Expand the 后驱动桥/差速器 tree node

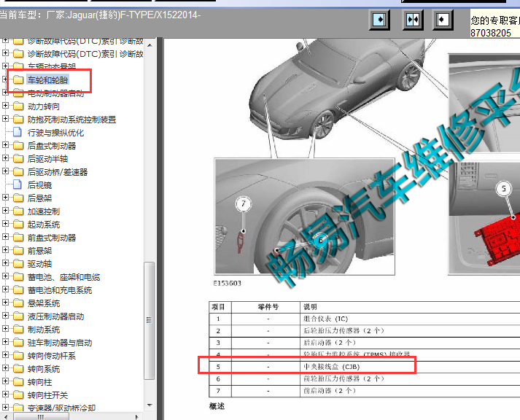[x=5, y=171]
